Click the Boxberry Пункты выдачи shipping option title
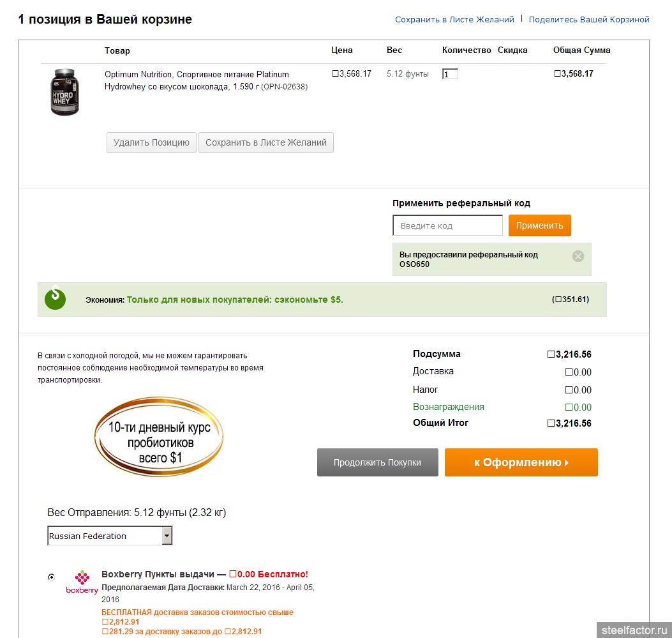Viewport: 672px width, 638px height. point(158,574)
